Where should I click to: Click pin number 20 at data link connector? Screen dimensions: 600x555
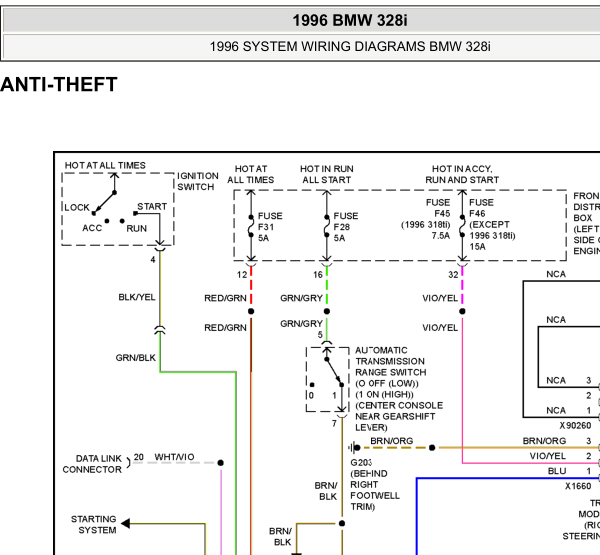pos(139,457)
